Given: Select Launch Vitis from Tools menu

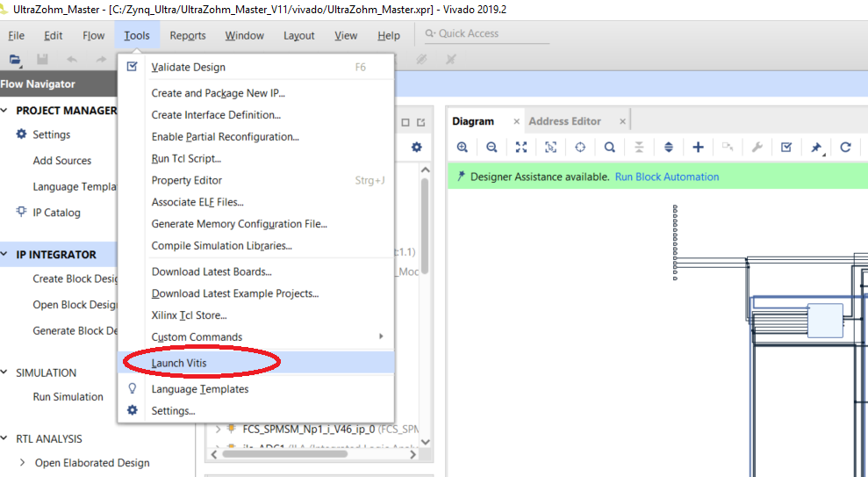Looking at the screenshot, I should [179, 363].
